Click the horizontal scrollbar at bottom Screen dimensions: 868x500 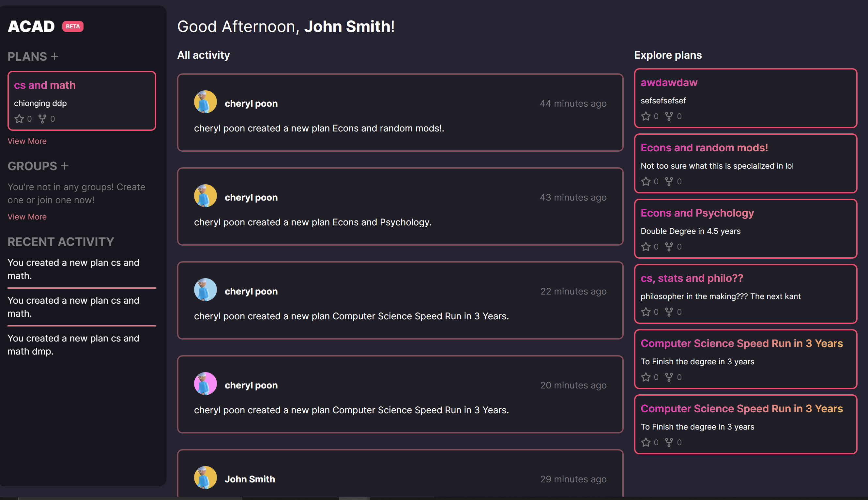click(130, 498)
